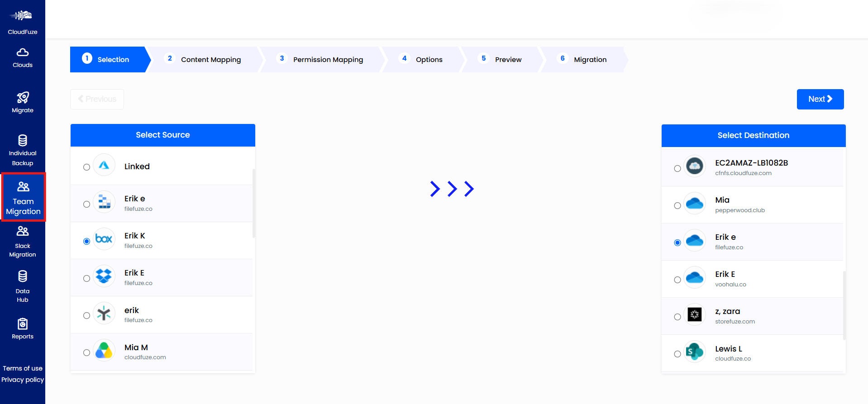Click the voohalu.co domain text
This screenshot has height=404, width=868.
click(x=730, y=285)
